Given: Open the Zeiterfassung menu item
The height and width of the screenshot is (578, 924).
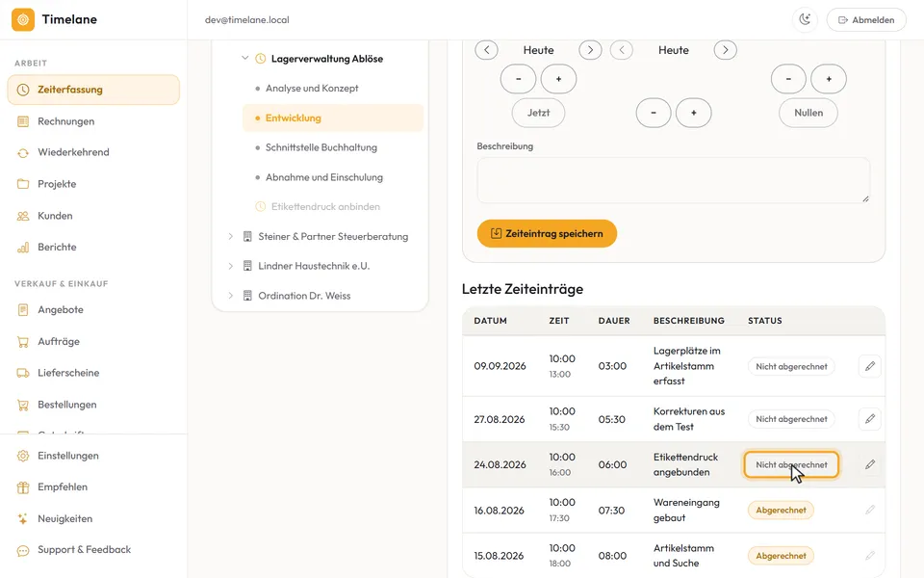Looking at the screenshot, I should (93, 90).
